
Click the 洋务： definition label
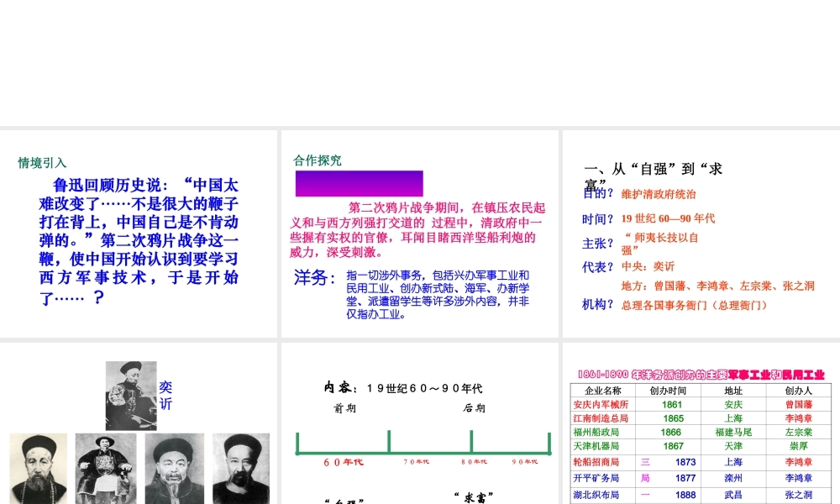[x=315, y=277]
